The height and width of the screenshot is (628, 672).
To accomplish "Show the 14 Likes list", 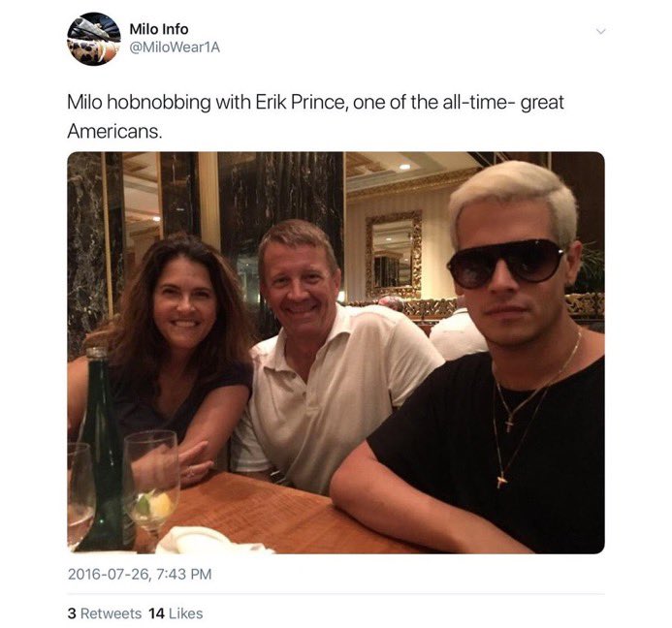I will 176,613.
